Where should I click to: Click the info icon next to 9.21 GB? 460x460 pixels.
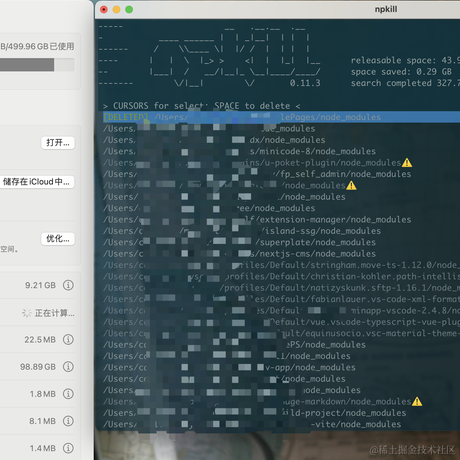click(x=68, y=285)
